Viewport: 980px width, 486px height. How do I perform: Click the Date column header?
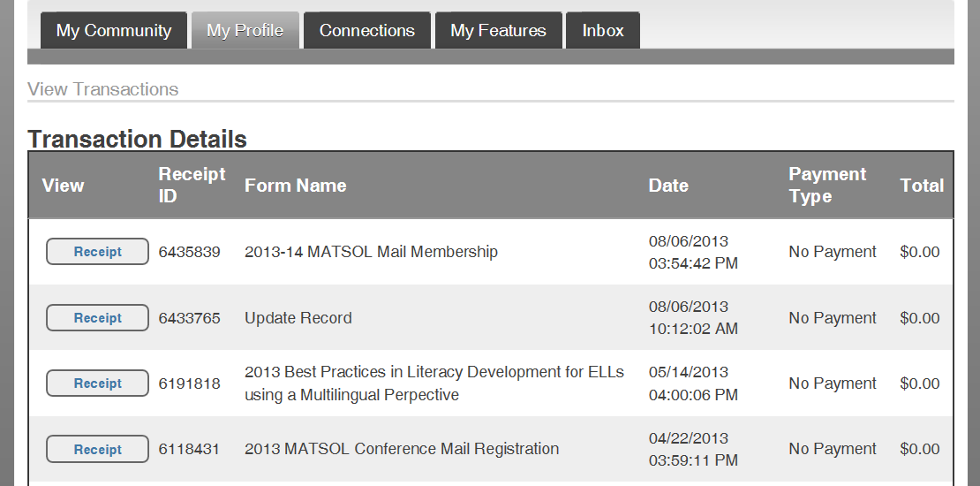(668, 186)
